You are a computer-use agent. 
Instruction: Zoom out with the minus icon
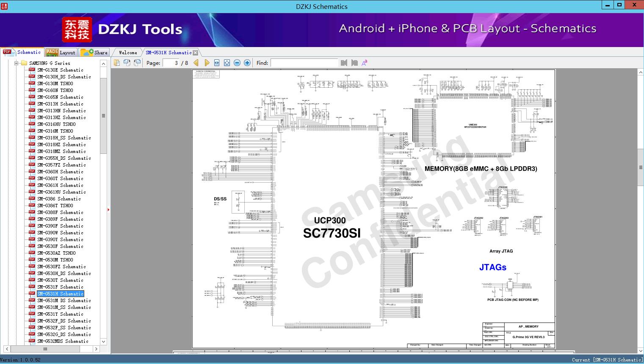click(x=237, y=63)
